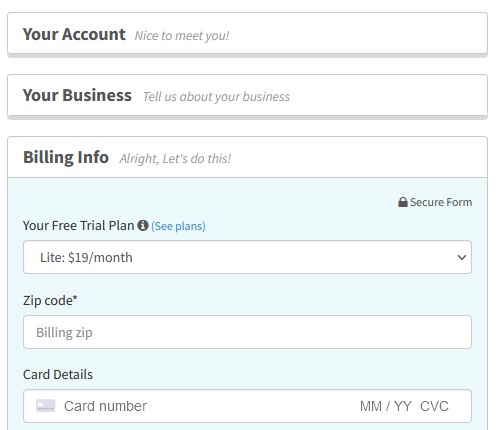Focus the Card number field

coord(105,406)
